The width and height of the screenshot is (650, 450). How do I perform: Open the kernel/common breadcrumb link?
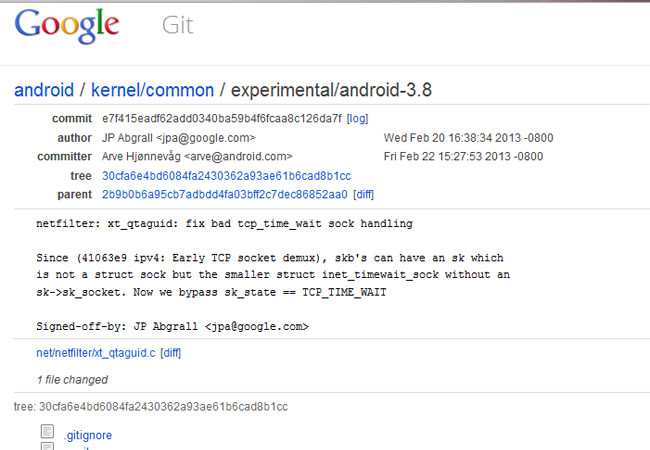coord(152,90)
